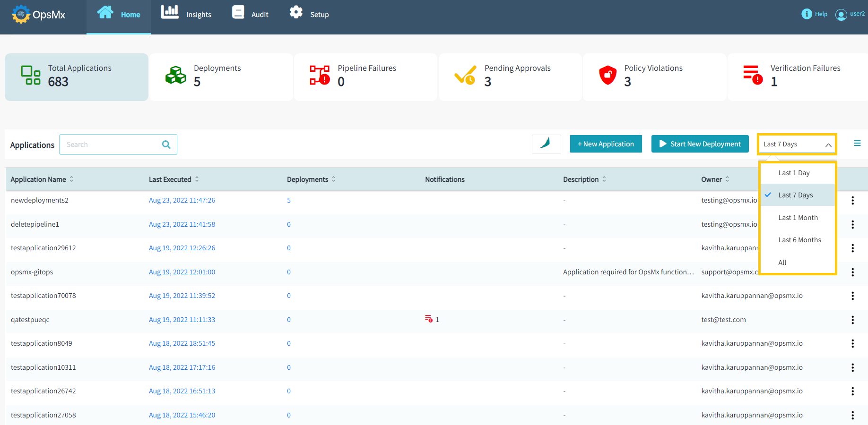This screenshot has height=425, width=868.
Task: Open the Audit tab
Action: tap(251, 14)
